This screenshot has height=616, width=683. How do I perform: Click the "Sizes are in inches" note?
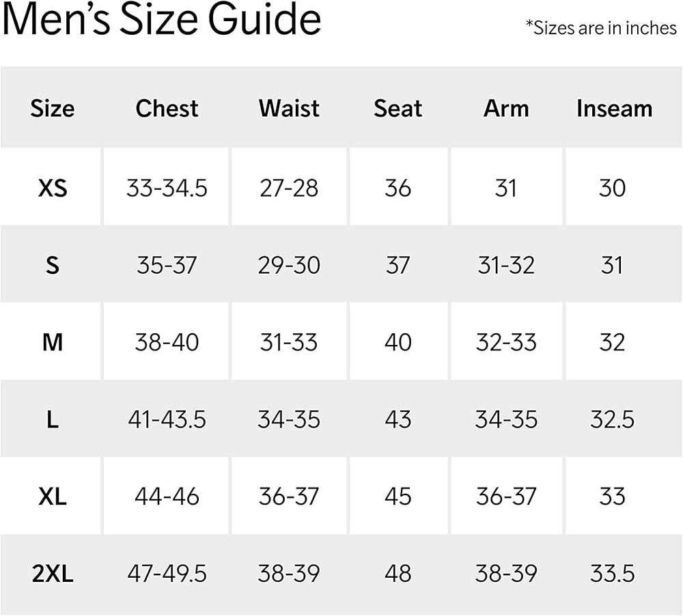pos(601,27)
